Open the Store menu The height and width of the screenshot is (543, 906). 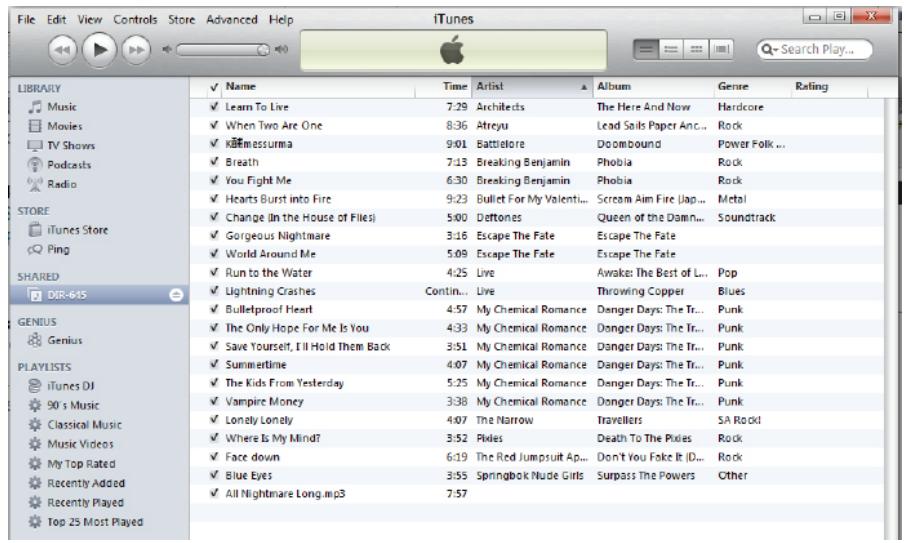tap(181, 20)
